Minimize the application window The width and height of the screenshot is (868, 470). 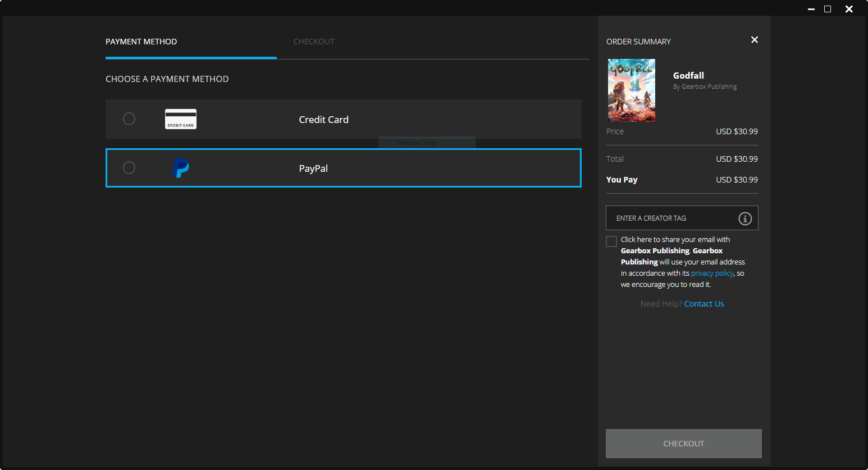click(x=811, y=9)
